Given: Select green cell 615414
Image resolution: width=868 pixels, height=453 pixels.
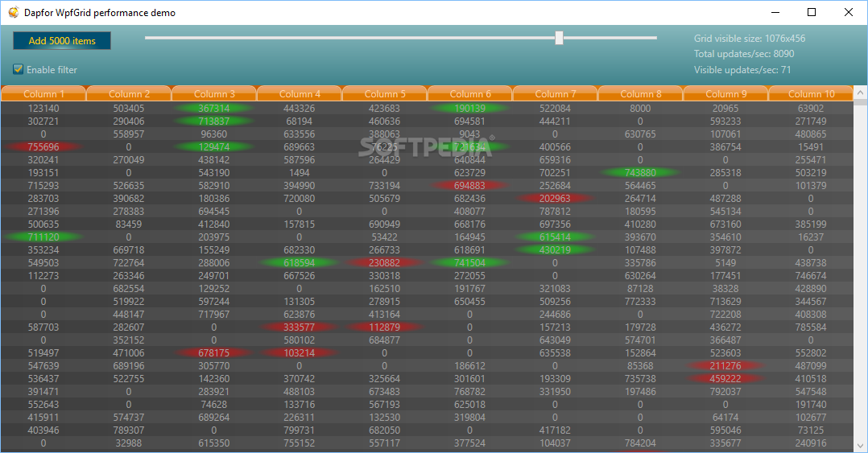Looking at the screenshot, I should pos(556,237).
